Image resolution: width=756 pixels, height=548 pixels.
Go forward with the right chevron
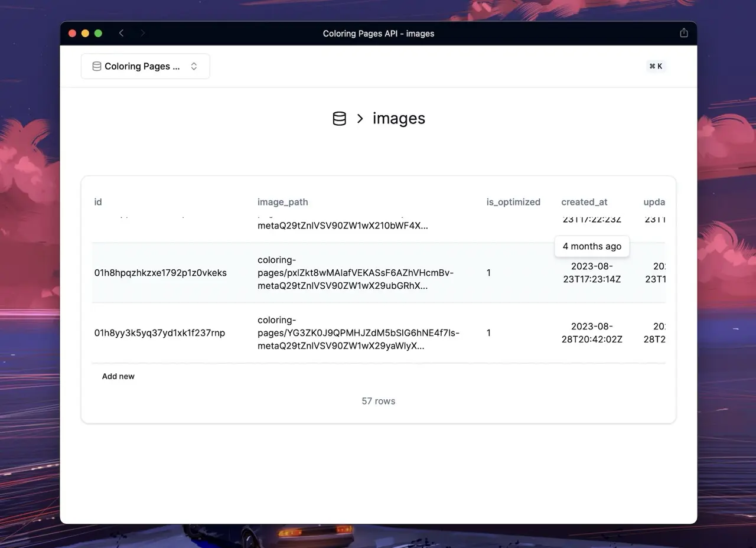coord(142,33)
